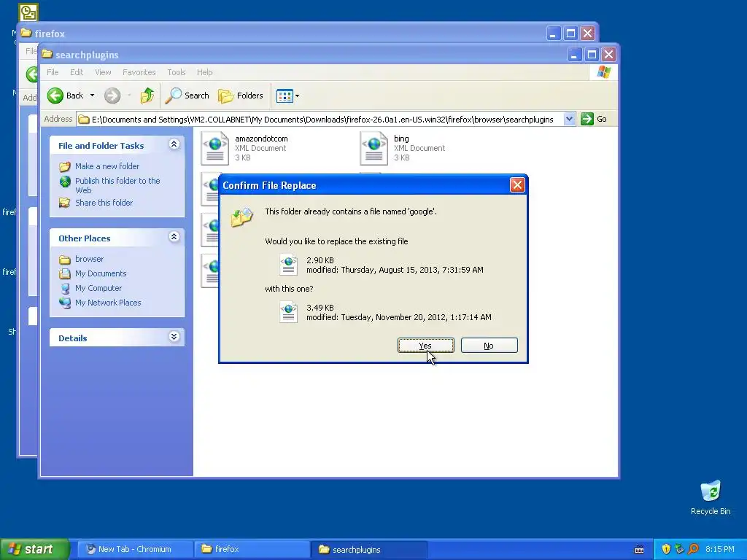
Task: Open browser folder in Other Places
Action: [89, 259]
